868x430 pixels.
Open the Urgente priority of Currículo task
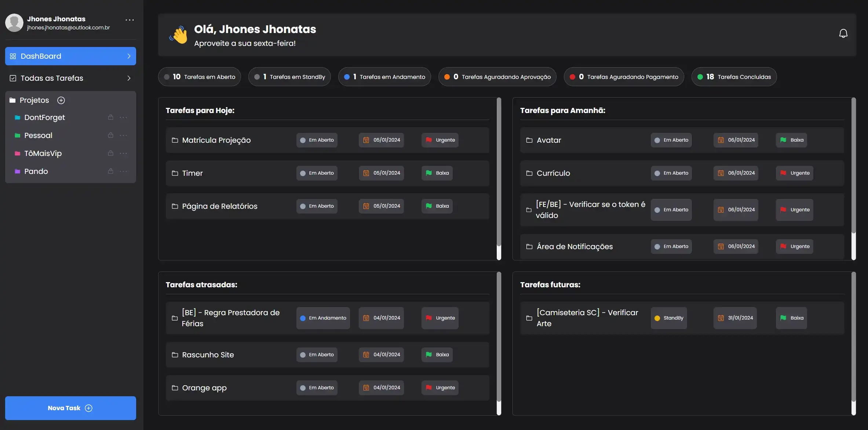(795, 173)
